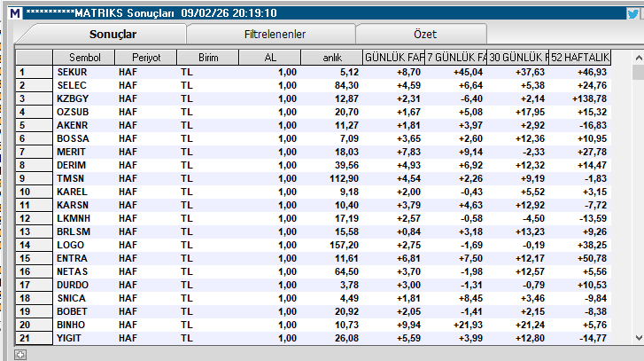Click the +38,25 52-week value
The width and height of the screenshot is (644, 361).
tap(592, 245)
